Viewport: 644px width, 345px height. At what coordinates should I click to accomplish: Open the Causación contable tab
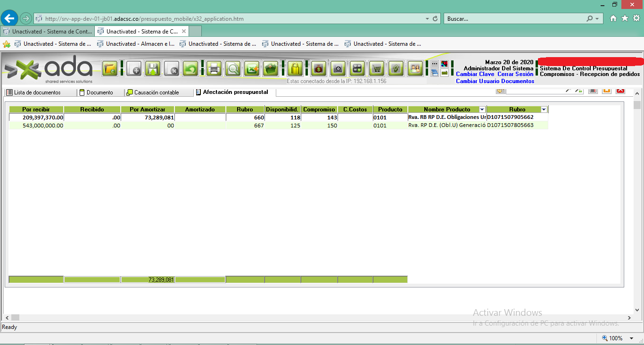coord(156,93)
